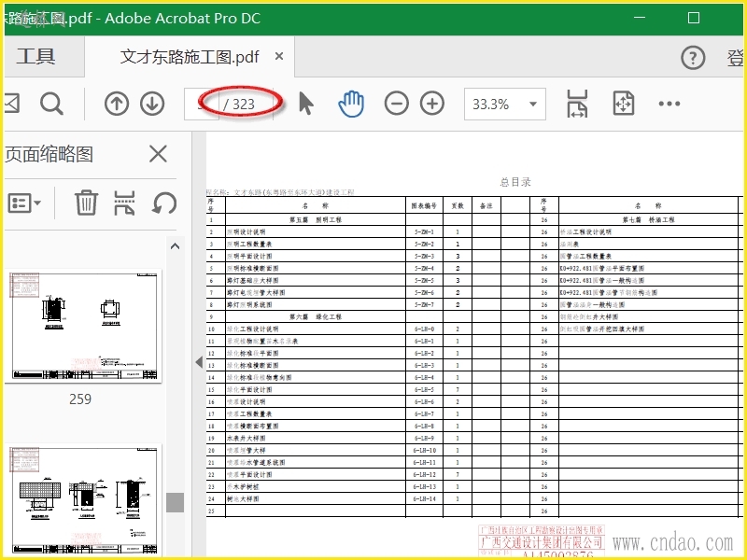This screenshot has width=747, height=560.
Task: Select the 文才东路施工图.pdf document tab
Action: point(190,57)
